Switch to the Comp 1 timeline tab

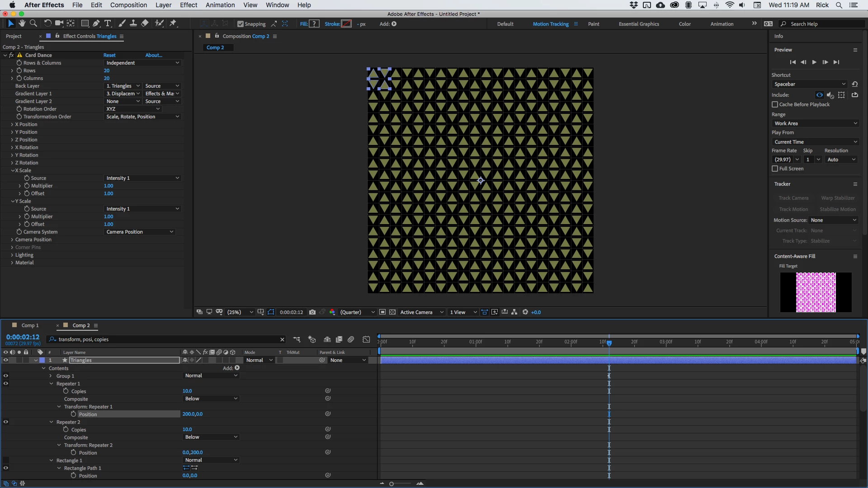click(x=30, y=325)
